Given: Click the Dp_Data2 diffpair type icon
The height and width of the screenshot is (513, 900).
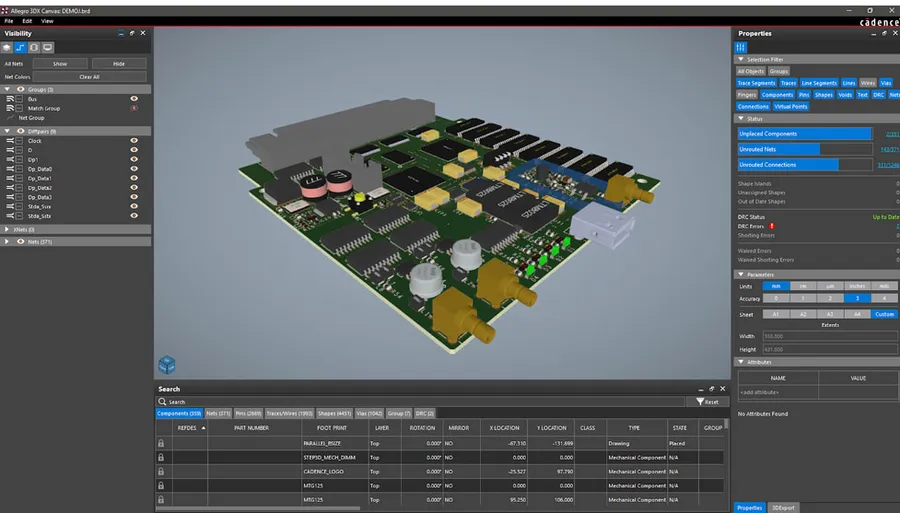Looking at the screenshot, I should [10, 188].
